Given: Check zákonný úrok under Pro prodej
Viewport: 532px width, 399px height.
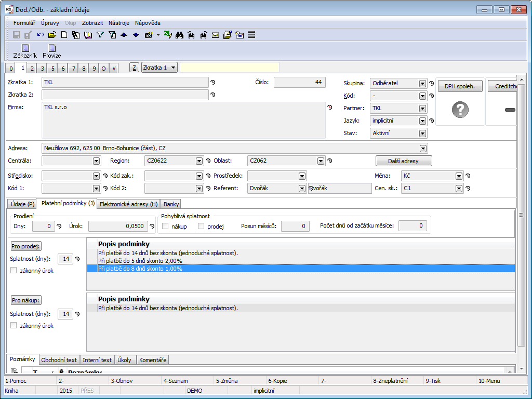Looking at the screenshot, I should tap(14, 270).
